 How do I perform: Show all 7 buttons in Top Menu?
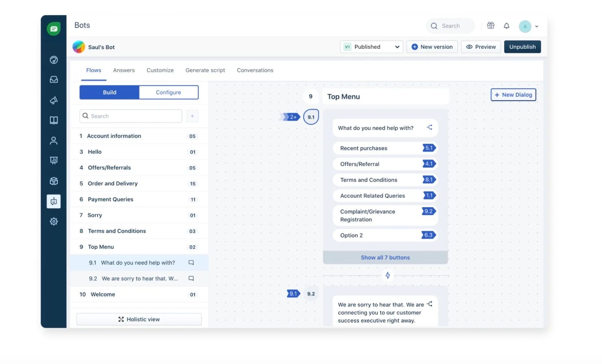(x=385, y=258)
